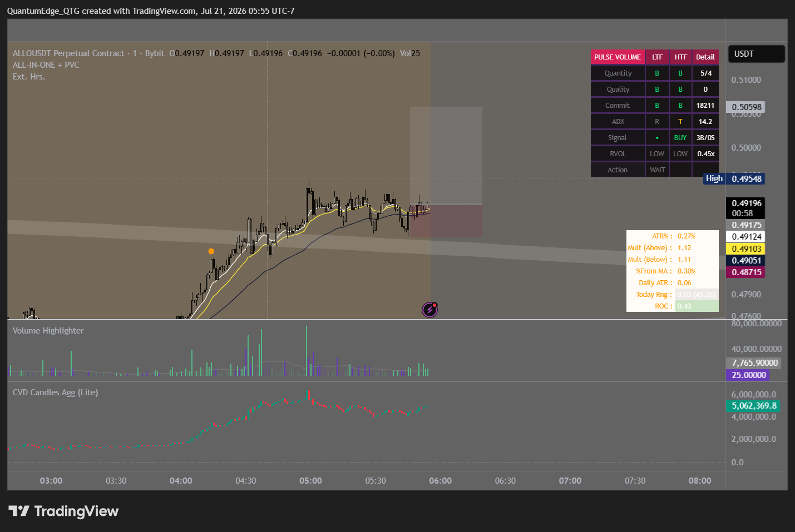
Task: Click the %From MA 0.30% stat
Action: coord(673,271)
